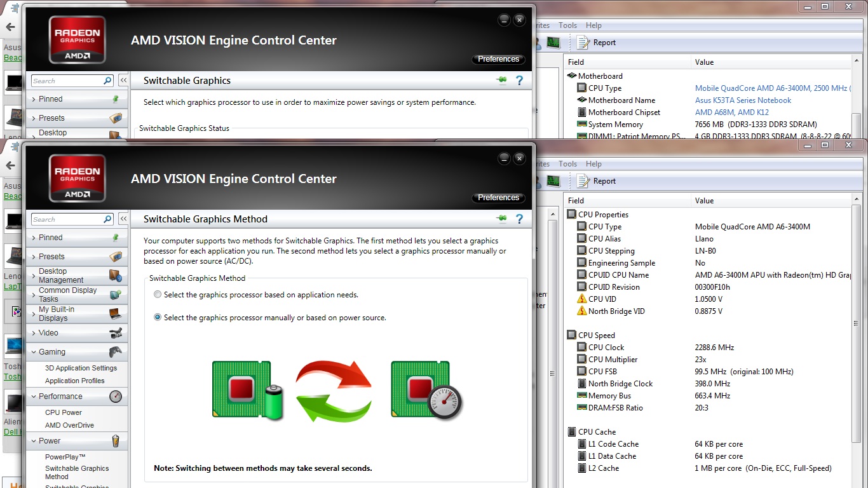Click the System Memory row icon
The width and height of the screenshot is (868, 488).
click(581, 125)
